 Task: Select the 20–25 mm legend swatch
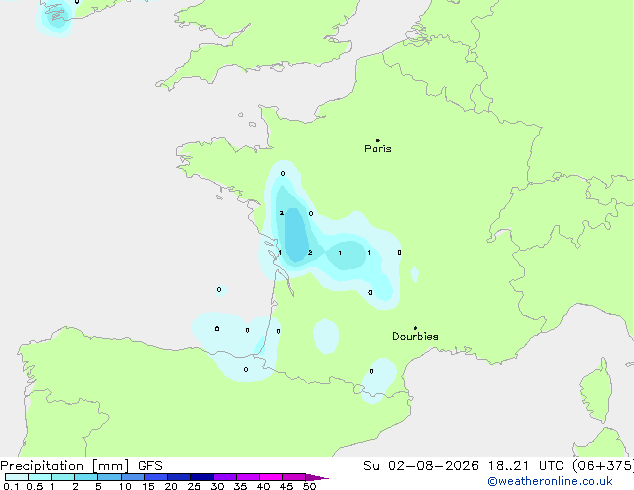(178, 477)
